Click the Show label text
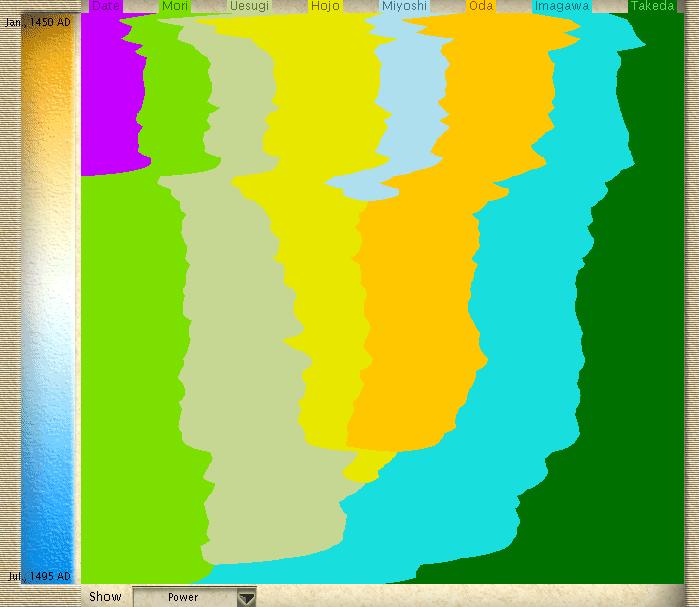This screenshot has width=699, height=607. (x=105, y=597)
